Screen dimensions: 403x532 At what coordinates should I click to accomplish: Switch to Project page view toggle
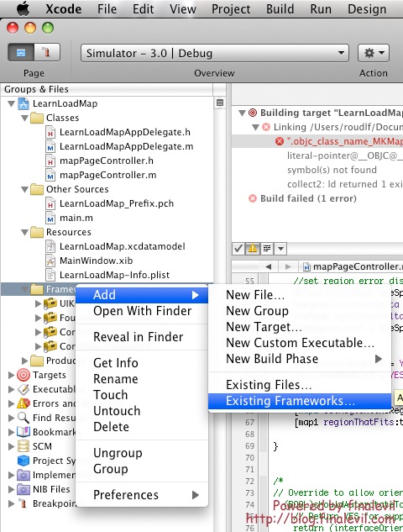pyautogui.click(x=21, y=53)
